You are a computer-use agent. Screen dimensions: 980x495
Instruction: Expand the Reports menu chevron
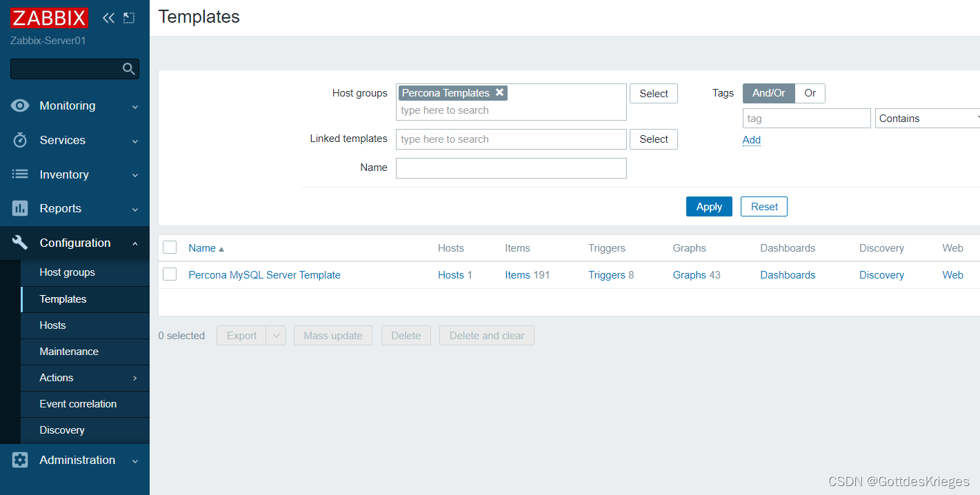135,210
